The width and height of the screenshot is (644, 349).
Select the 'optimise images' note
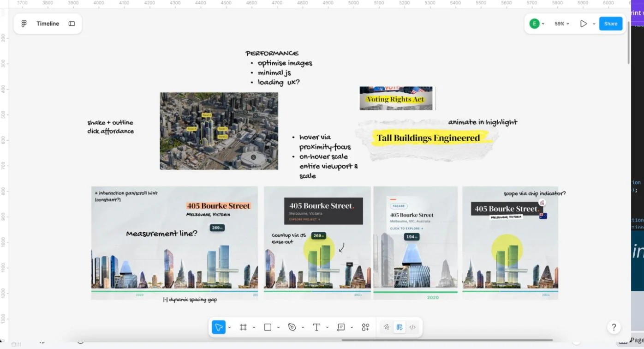285,63
